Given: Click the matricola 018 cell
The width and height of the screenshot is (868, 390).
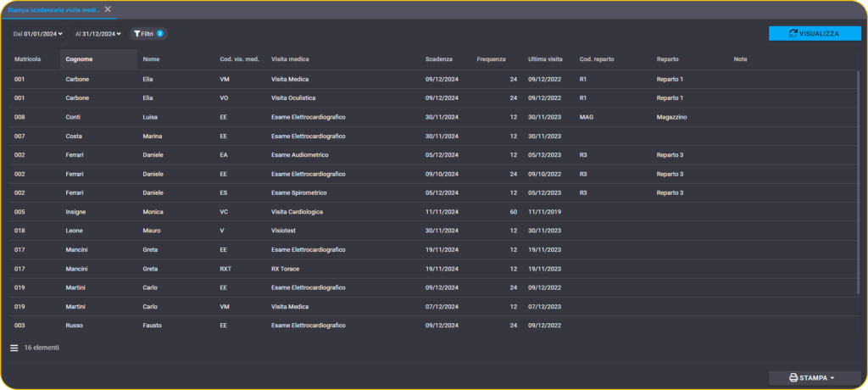Looking at the screenshot, I should click(19, 231).
